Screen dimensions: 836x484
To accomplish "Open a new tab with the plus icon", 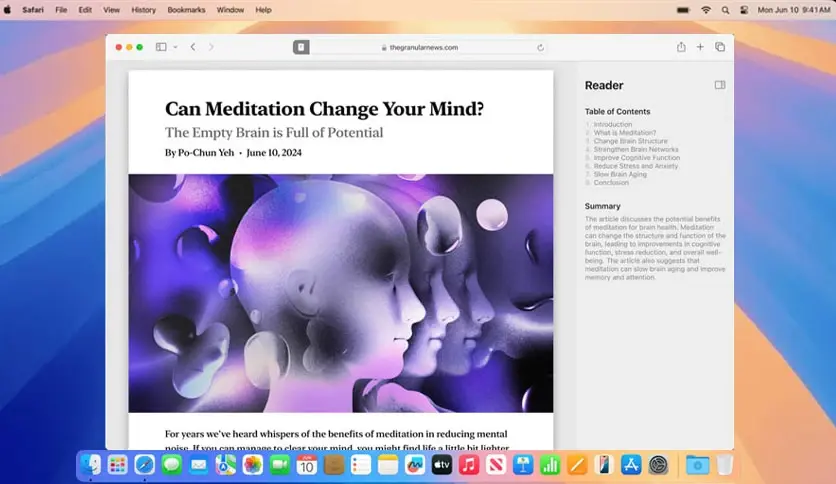I will (x=700, y=47).
